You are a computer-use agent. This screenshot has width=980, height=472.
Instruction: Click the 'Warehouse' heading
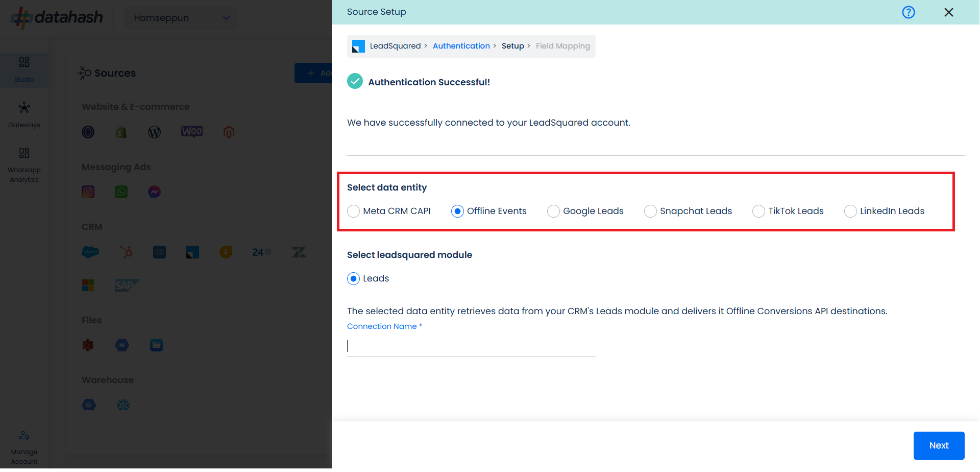pyautogui.click(x=108, y=380)
